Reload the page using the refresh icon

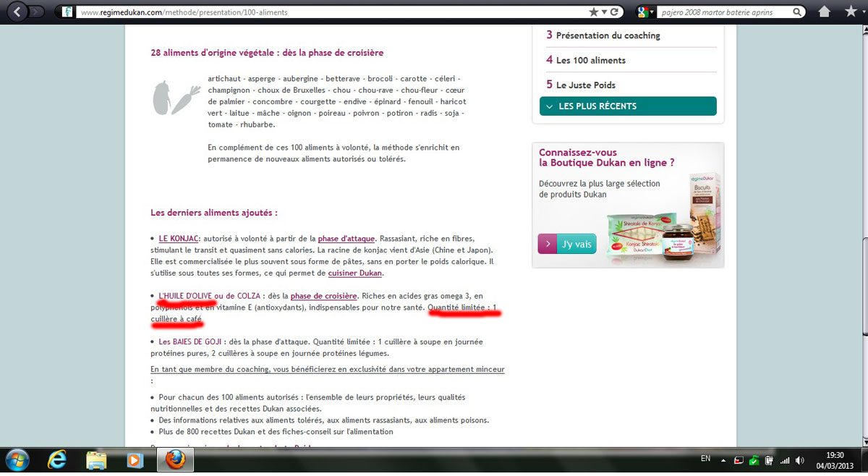coord(615,12)
